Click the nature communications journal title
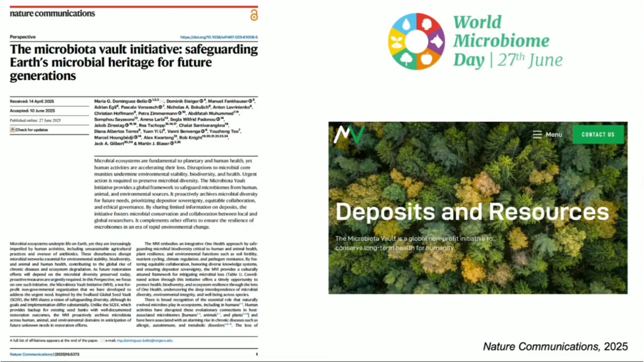 coord(52,13)
